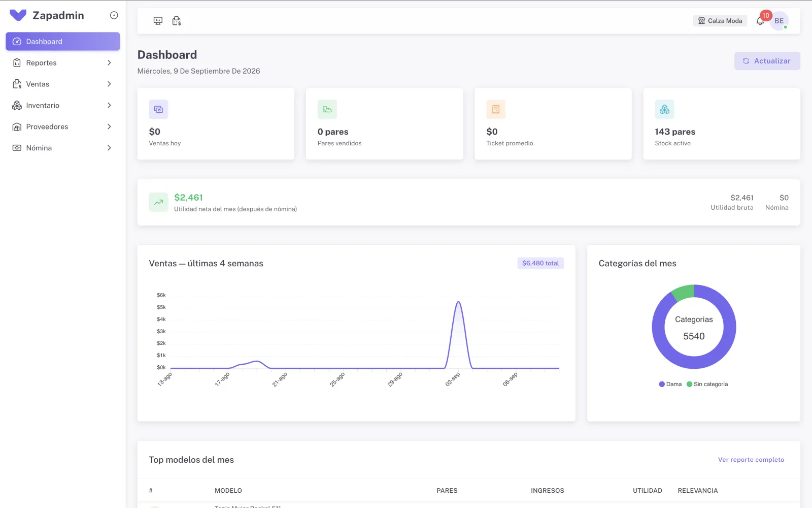
Task: Click the $2,461 Utilidad neta value
Action: point(188,198)
